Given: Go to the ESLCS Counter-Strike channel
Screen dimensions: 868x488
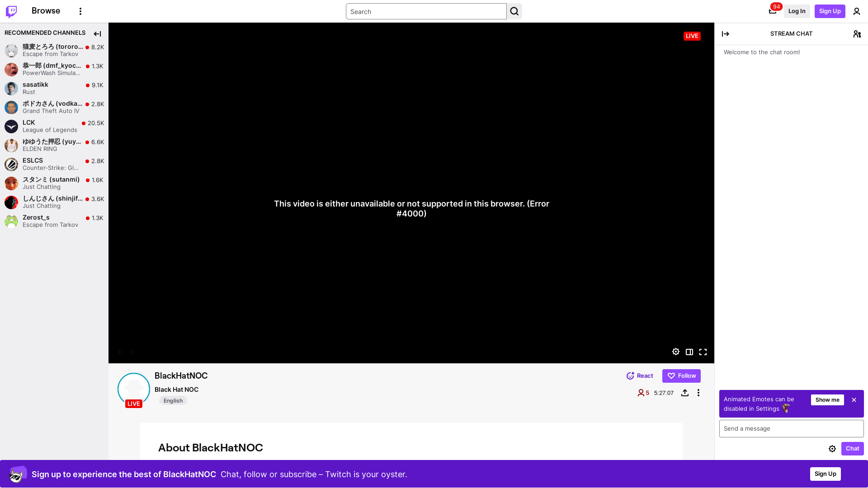Looking at the screenshot, I should pos(54,164).
